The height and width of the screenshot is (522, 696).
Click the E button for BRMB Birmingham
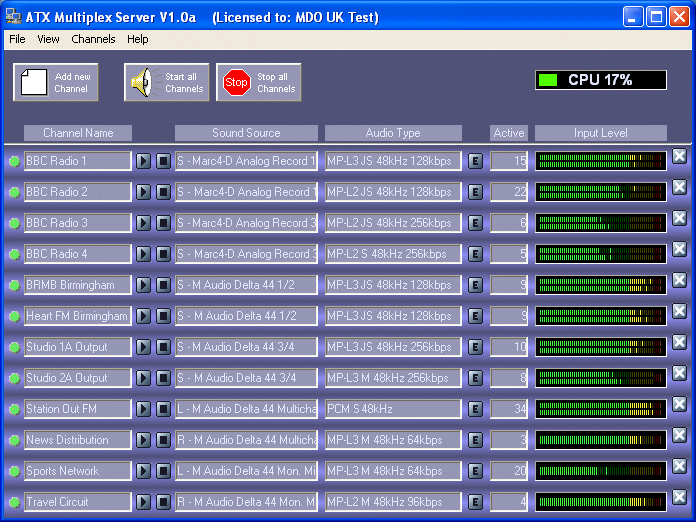tap(475, 285)
